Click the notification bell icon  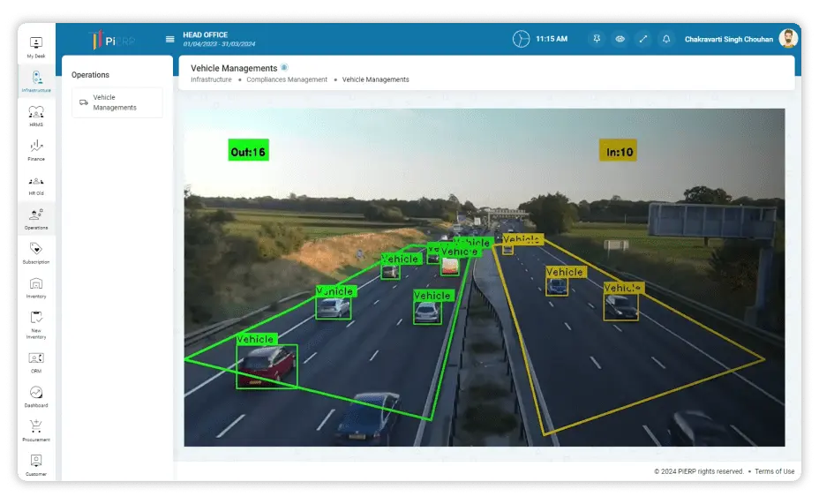pyautogui.click(x=665, y=39)
